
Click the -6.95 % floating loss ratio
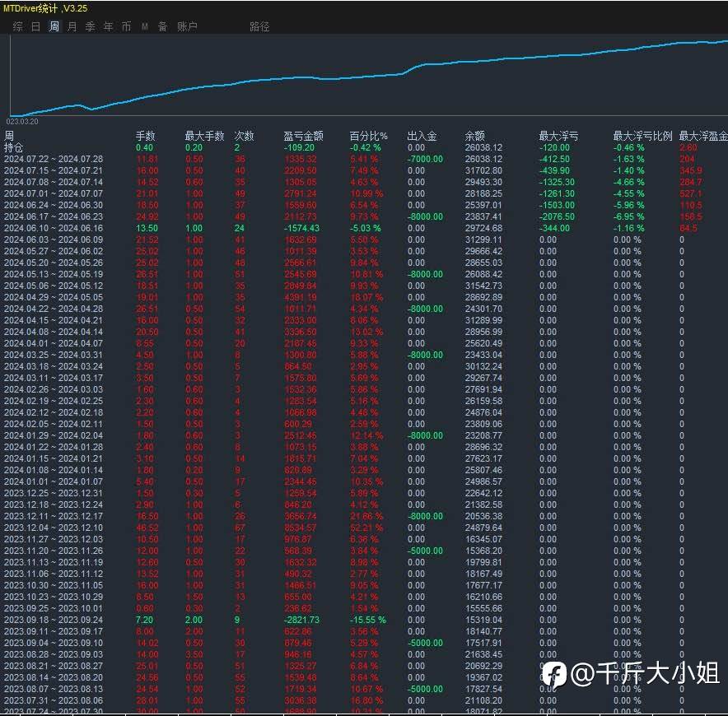click(x=629, y=216)
